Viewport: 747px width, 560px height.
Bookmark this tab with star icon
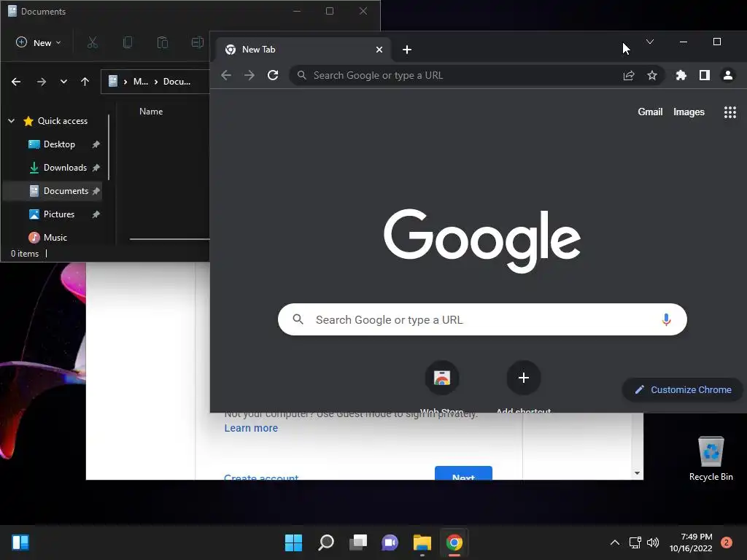point(652,75)
